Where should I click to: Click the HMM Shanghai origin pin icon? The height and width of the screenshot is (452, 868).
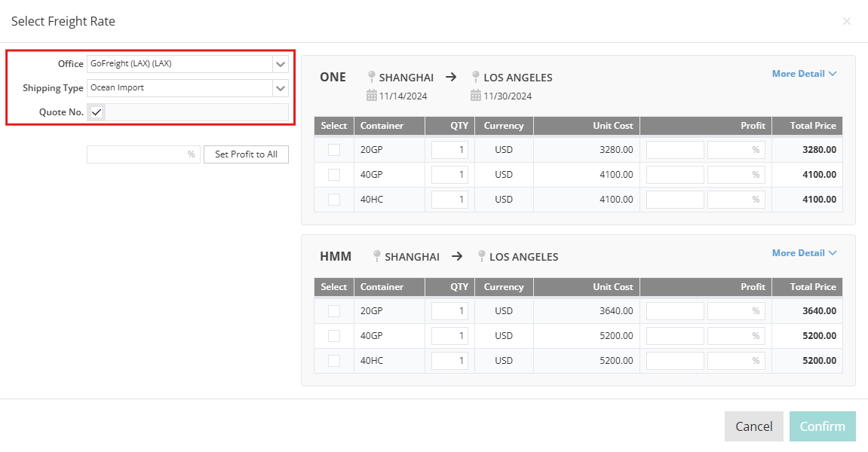(x=377, y=256)
